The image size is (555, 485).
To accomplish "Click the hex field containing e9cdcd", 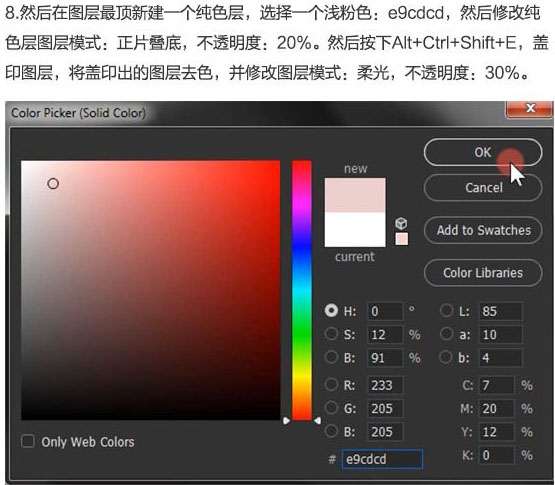I will (382, 459).
